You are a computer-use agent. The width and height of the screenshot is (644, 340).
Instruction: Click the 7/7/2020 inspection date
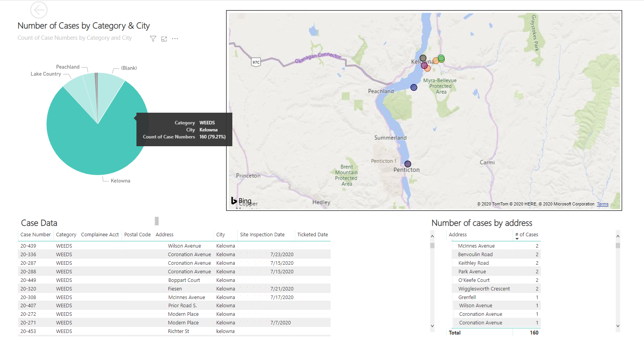pos(281,323)
